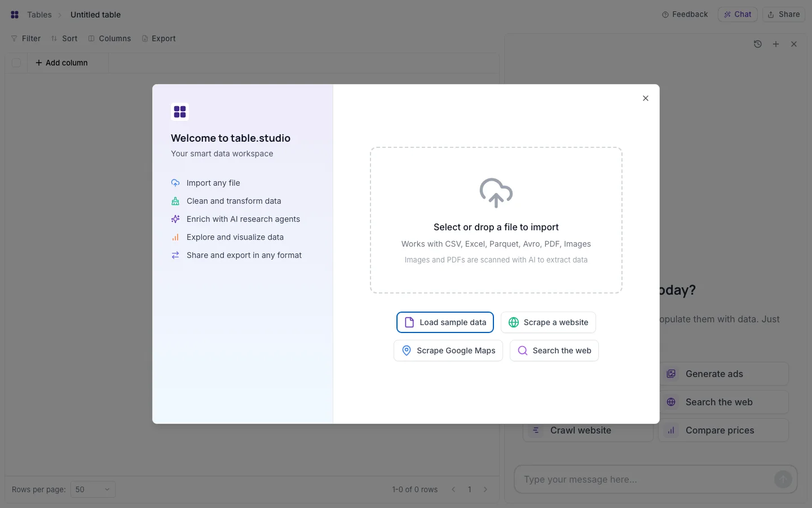Screen dimensions: 812x508
Task: Open the Sort options
Action: tap(64, 38)
